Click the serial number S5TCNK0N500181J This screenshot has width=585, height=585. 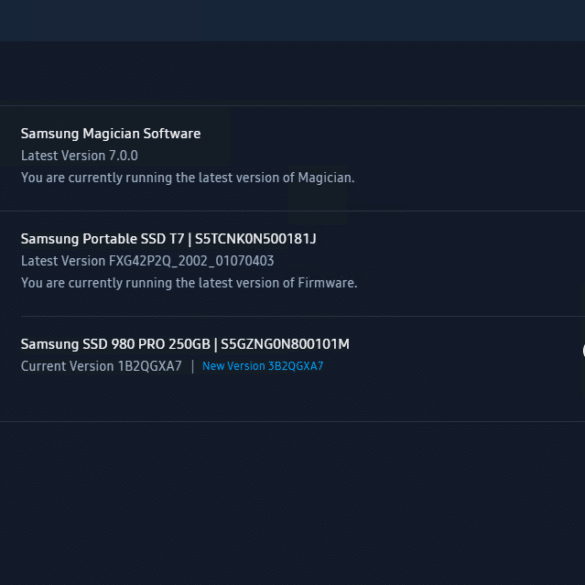(256, 239)
